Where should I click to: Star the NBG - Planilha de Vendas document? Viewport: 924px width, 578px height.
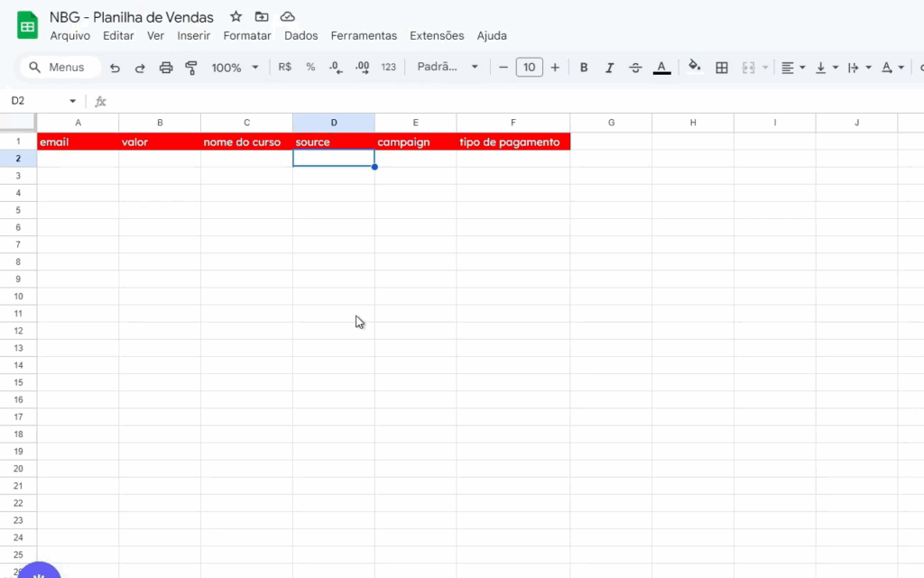click(236, 17)
